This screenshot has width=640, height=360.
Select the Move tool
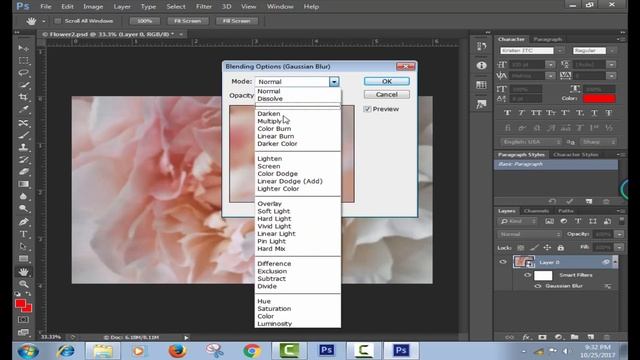tap(23, 48)
